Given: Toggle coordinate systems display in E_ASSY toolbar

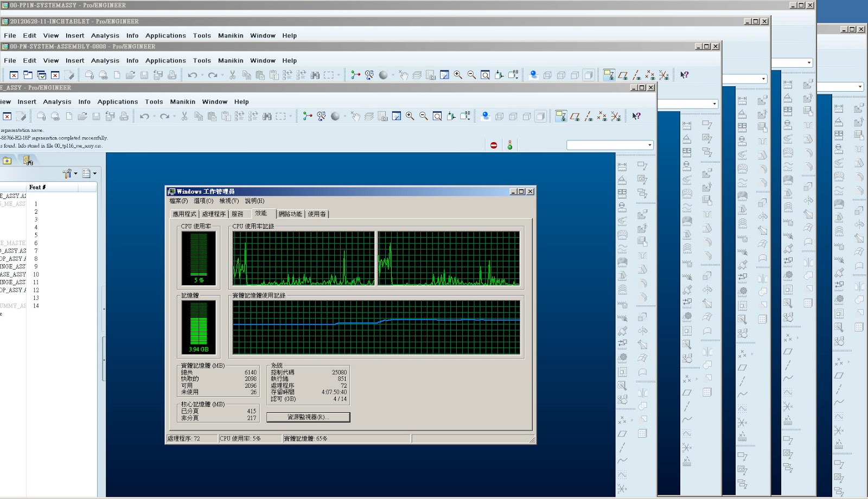Looking at the screenshot, I should click(x=616, y=116).
